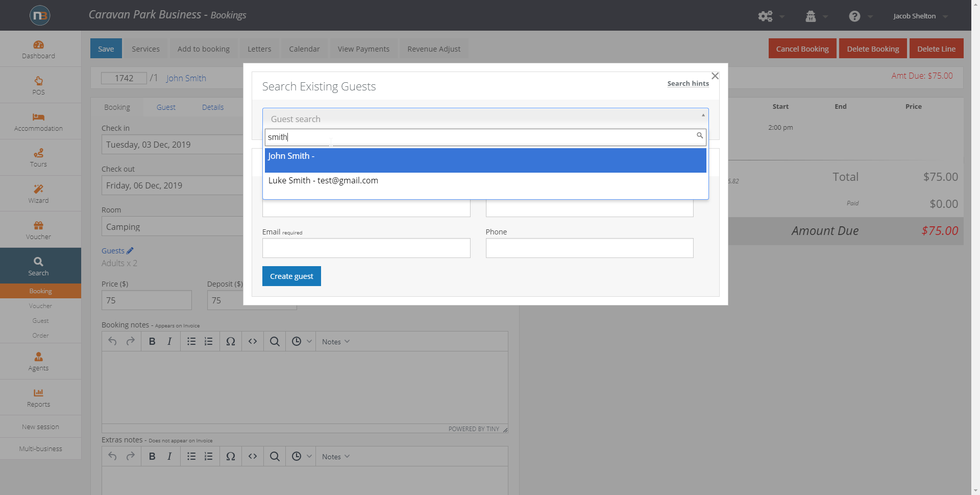This screenshot has width=980, height=495.
Task: Open Jacob Shelton user menu
Action: coord(920,16)
